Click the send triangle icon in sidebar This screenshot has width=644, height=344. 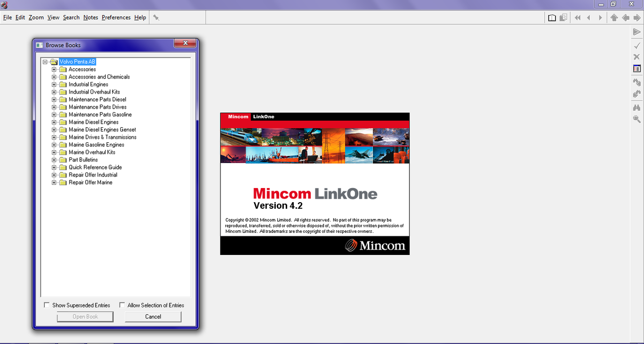[637, 32]
